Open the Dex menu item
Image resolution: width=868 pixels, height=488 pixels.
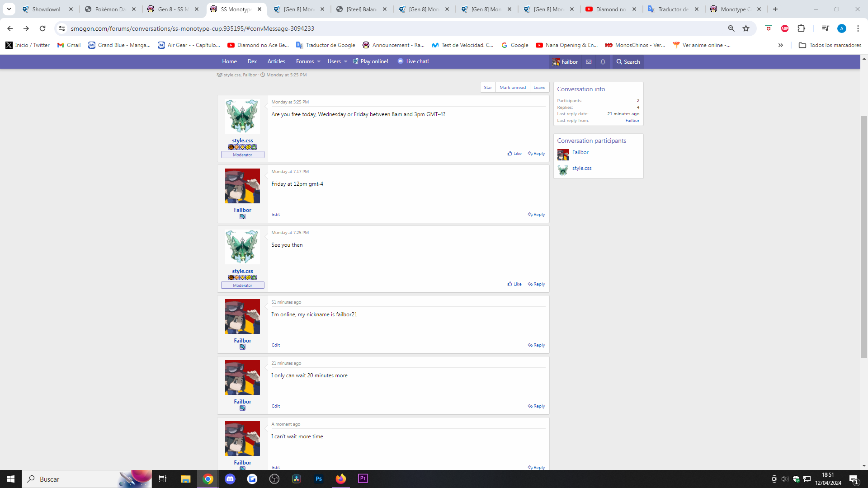[x=252, y=61]
